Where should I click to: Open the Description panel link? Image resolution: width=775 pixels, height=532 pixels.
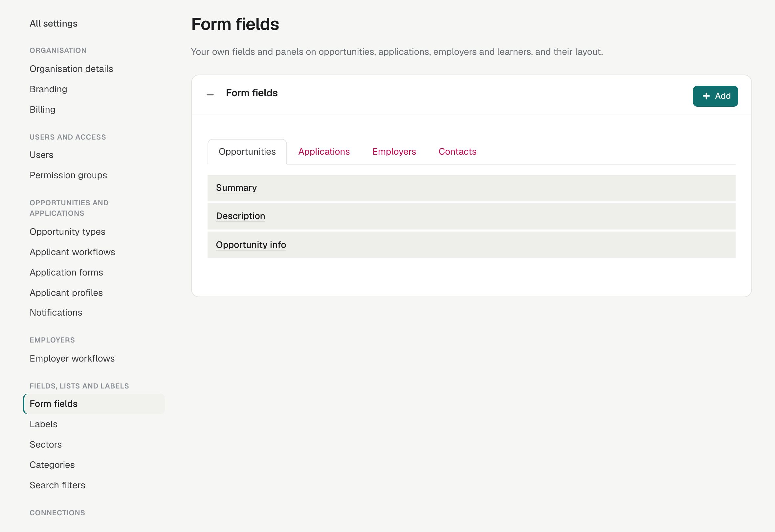click(x=240, y=216)
